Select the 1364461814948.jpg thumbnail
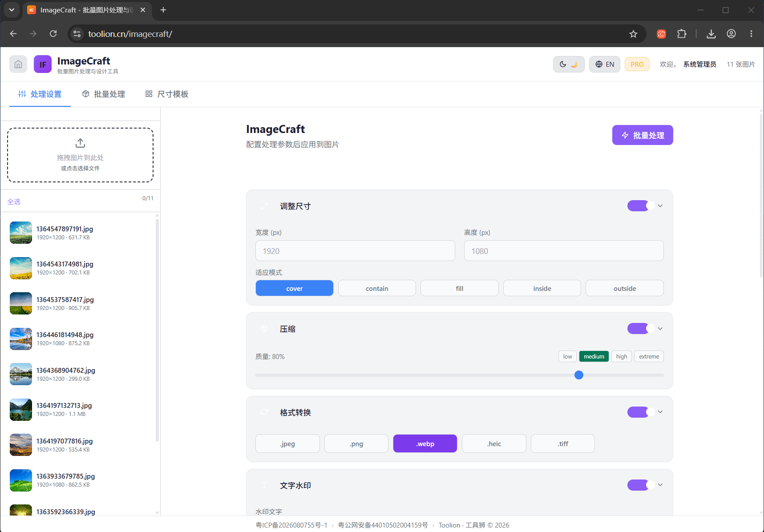Screen dimensions: 764x532 21,339
